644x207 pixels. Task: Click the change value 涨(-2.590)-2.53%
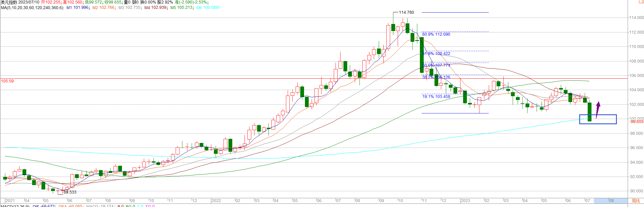pyautogui.click(x=192, y=2)
